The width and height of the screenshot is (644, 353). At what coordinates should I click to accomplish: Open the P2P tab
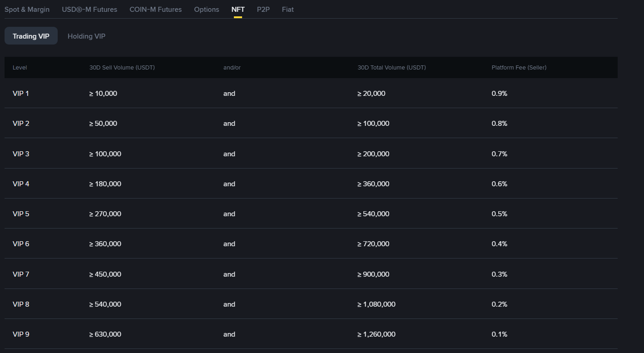[263, 9]
